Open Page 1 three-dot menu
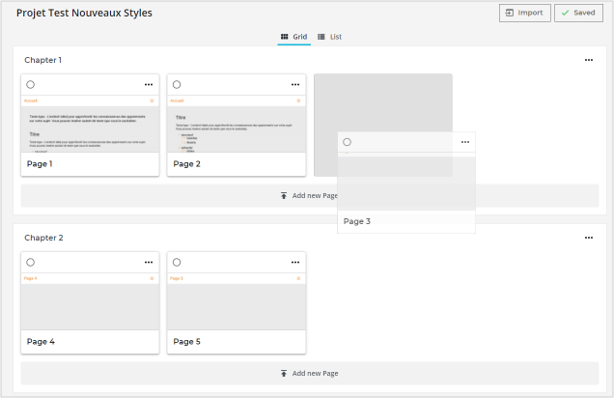 point(149,85)
